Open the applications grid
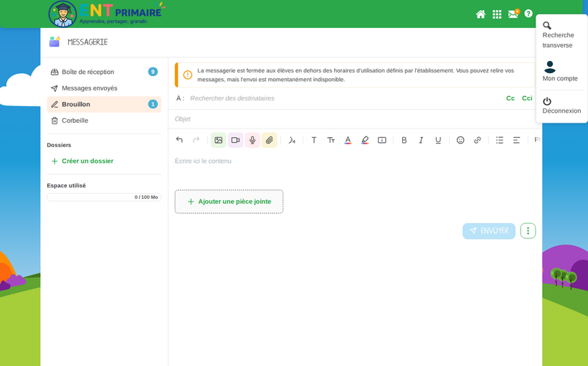 (497, 14)
